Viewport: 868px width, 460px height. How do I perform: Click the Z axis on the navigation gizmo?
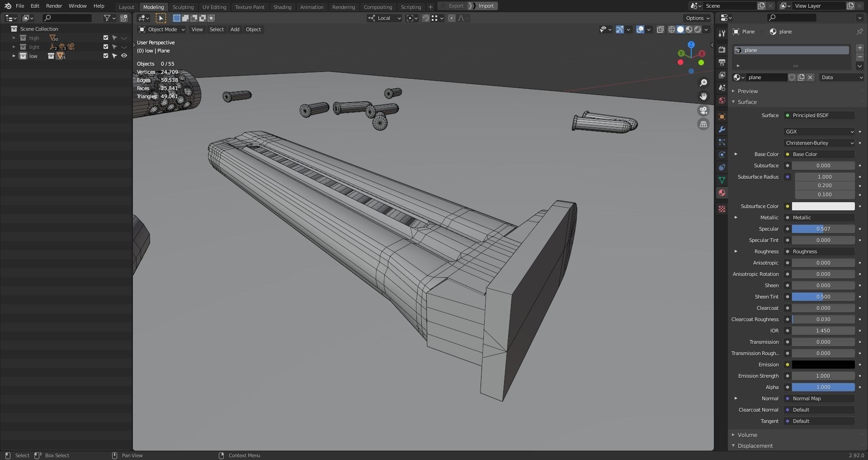coord(691,45)
